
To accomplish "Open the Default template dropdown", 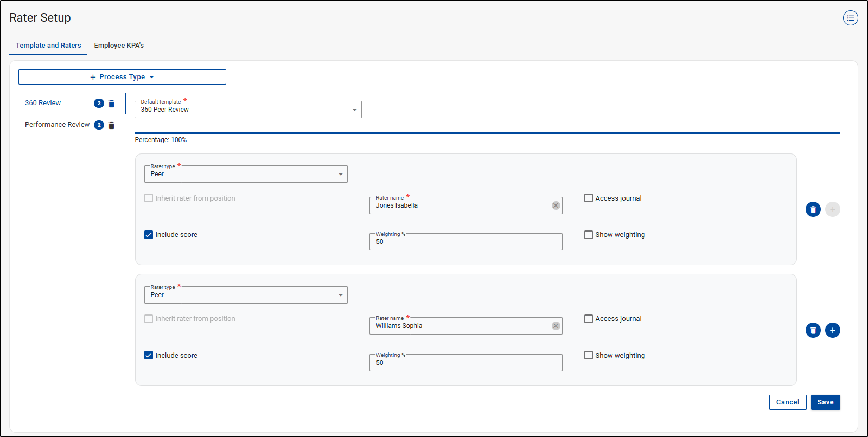I will (x=248, y=110).
